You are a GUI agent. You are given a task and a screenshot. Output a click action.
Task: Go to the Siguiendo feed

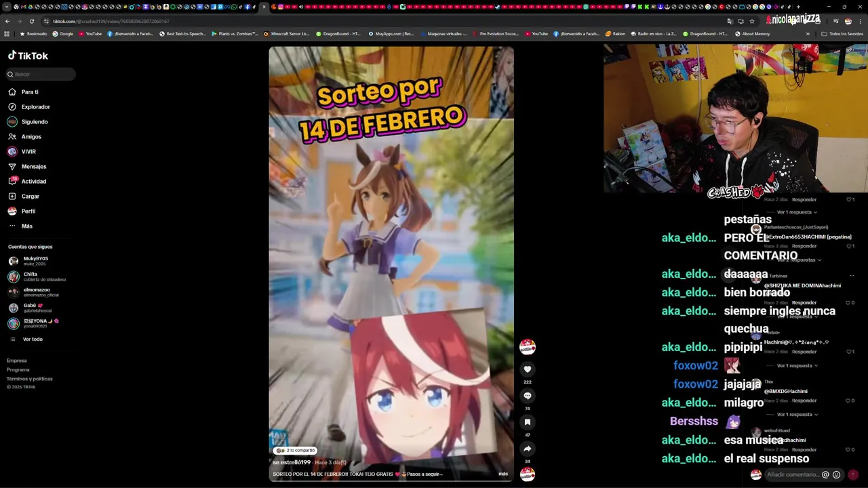[x=28, y=121]
